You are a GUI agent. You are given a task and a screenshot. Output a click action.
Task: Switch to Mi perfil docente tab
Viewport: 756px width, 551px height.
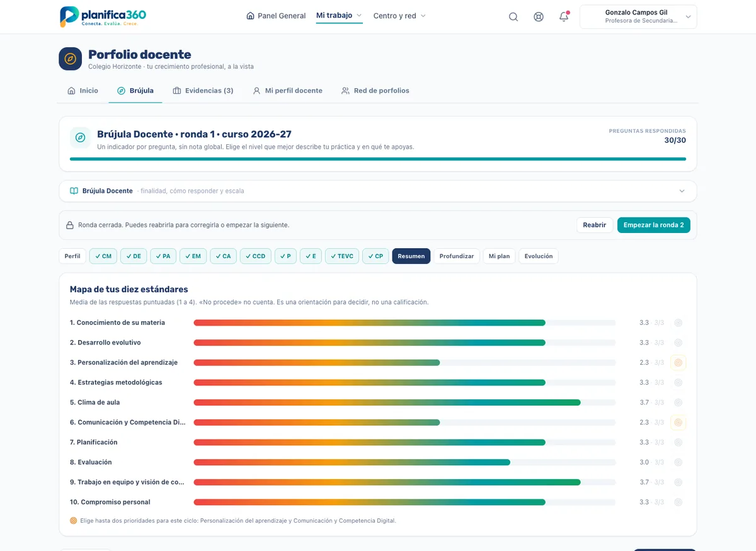point(287,91)
